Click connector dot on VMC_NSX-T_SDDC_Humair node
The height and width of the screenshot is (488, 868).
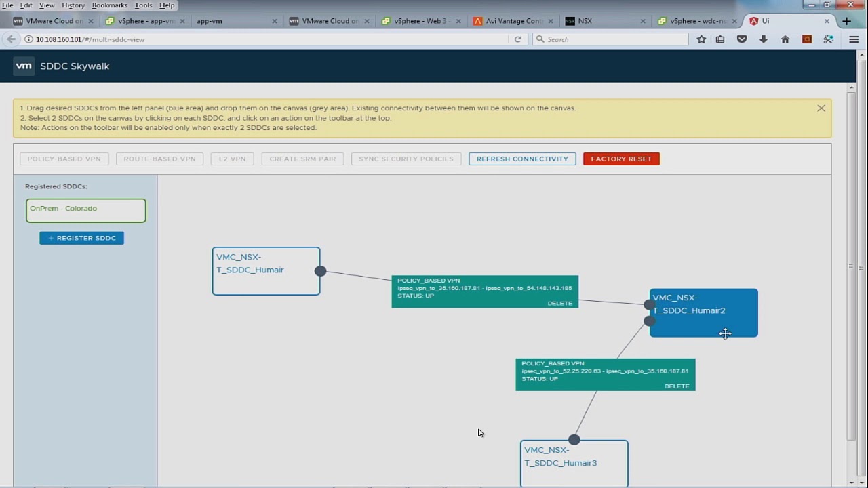coord(320,271)
